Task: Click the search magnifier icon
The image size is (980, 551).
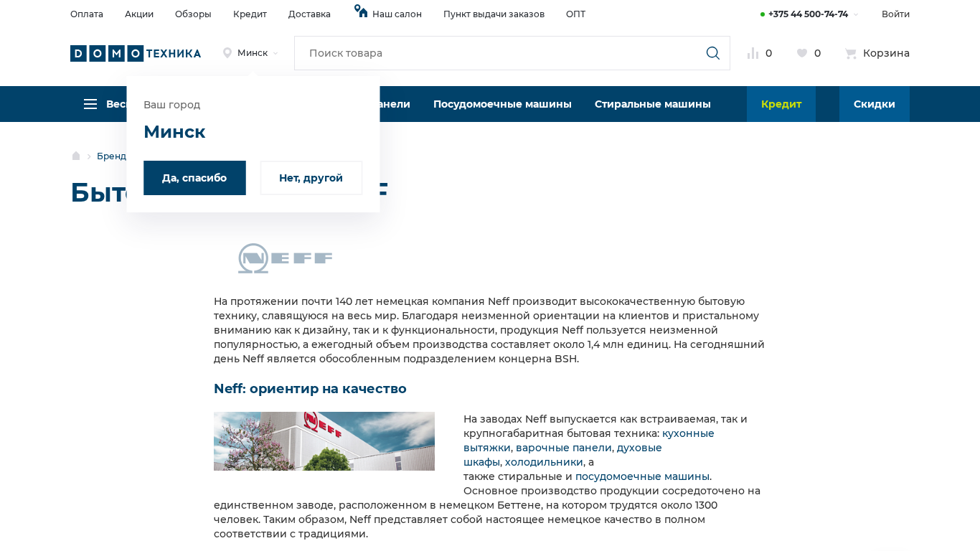Action: [x=712, y=53]
